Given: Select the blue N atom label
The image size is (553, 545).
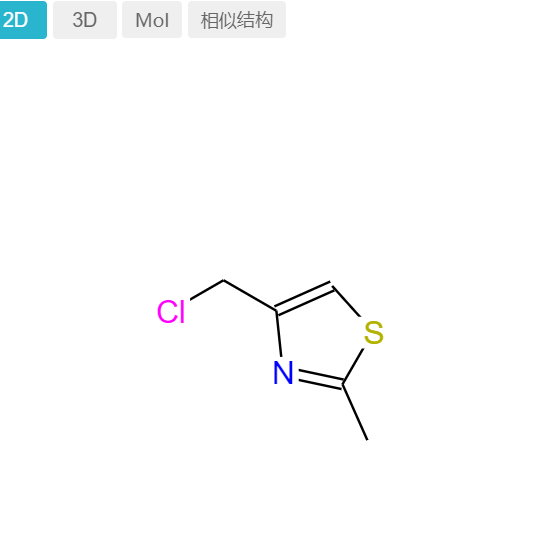Looking at the screenshot, I should (x=283, y=373).
